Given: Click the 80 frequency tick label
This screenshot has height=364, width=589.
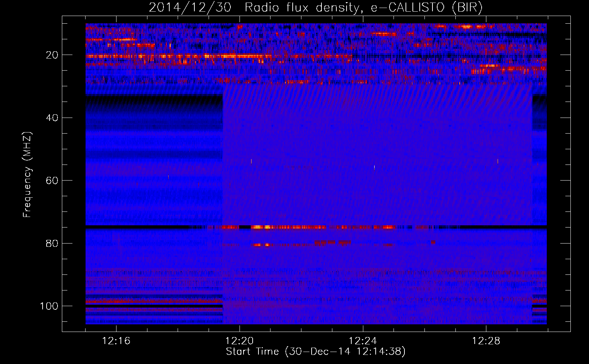Looking at the screenshot, I should click(52, 243).
